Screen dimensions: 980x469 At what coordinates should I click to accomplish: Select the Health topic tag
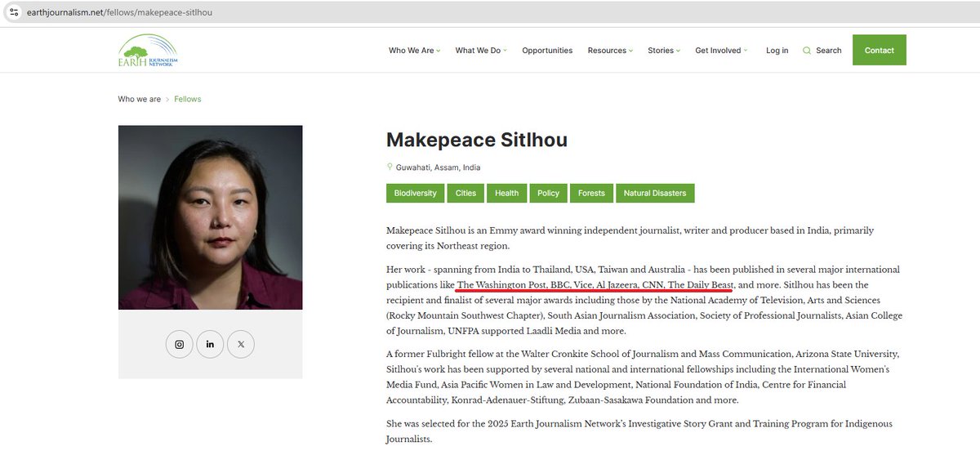tap(506, 193)
